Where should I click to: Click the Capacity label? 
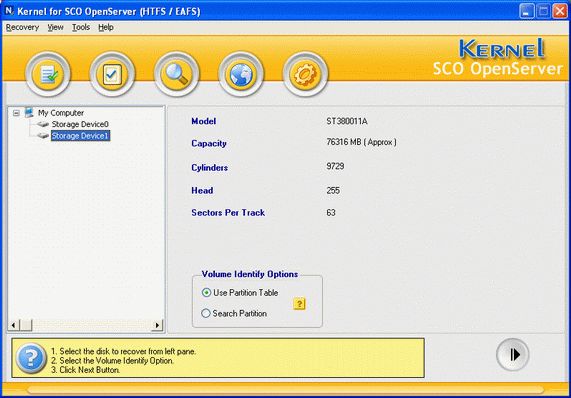point(209,143)
